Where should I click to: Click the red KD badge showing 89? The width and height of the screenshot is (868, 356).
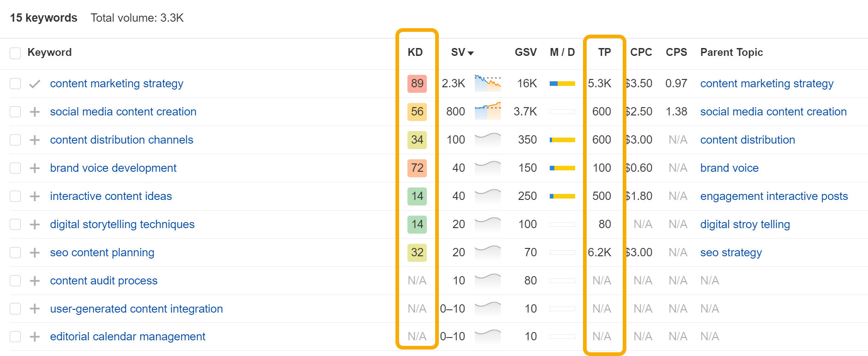(416, 84)
